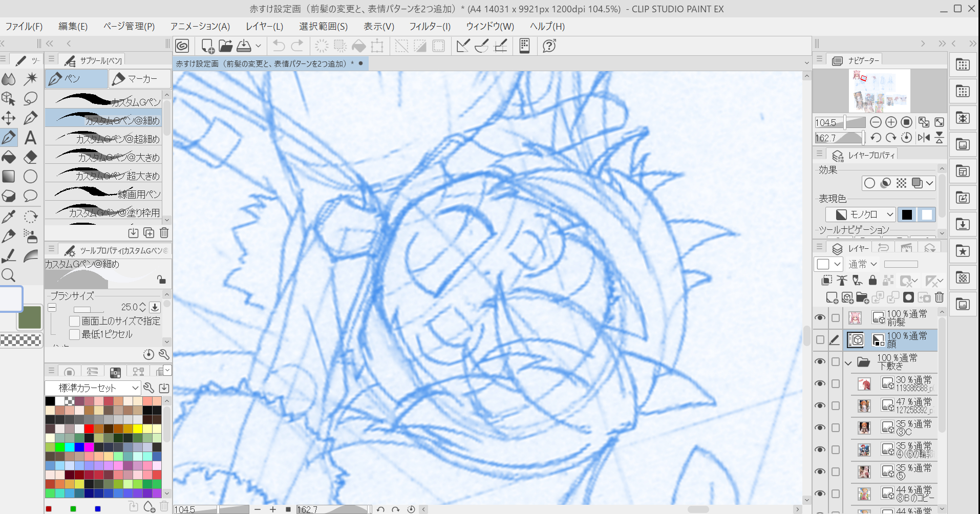Reset rotation in navigator panel

click(906, 138)
